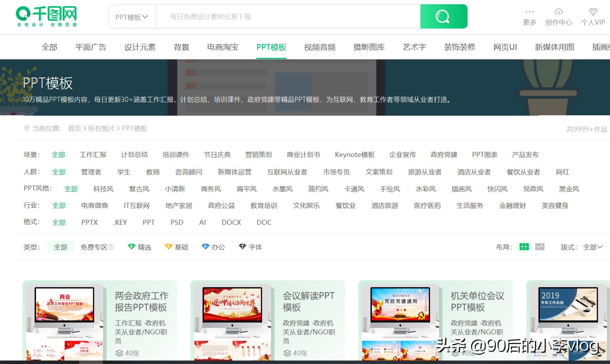Select 全部 in the 行业 filter row

59,206
